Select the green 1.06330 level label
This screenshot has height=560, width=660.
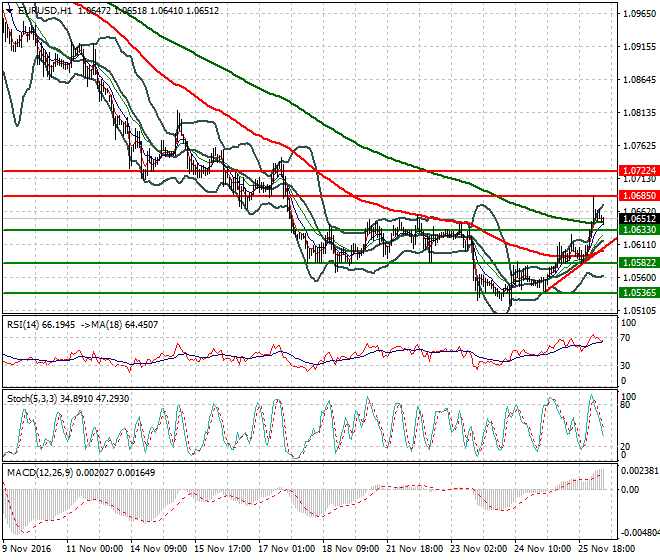pos(639,229)
